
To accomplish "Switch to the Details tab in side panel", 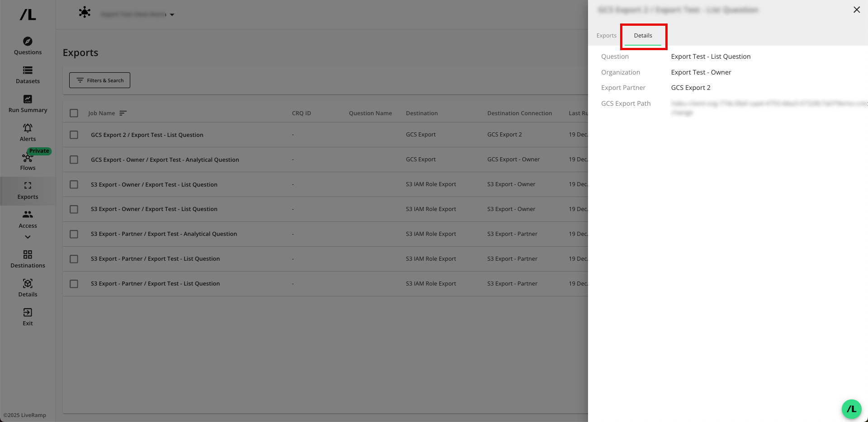I will point(643,35).
